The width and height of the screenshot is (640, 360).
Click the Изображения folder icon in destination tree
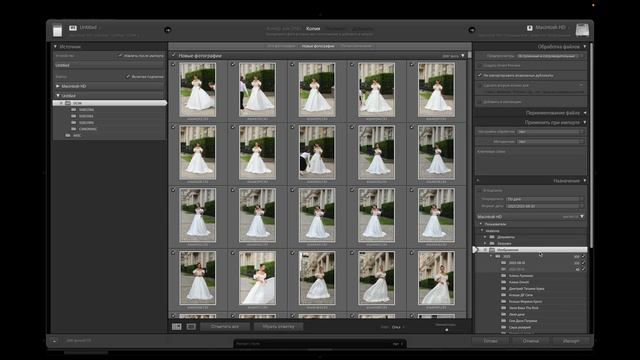tap(492, 250)
